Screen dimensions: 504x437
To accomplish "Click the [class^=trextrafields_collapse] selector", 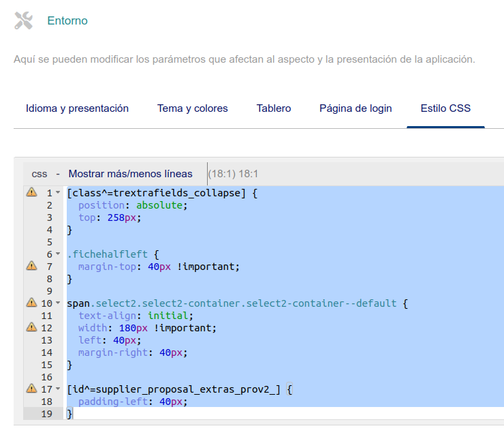I will 156,193.
